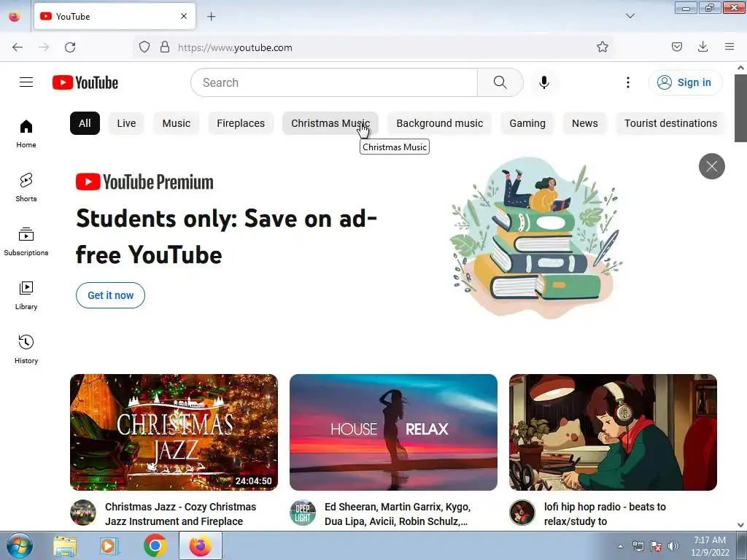Screen dimensions: 747x560
Task: Bookmark the page with the star icon
Action: point(602,47)
